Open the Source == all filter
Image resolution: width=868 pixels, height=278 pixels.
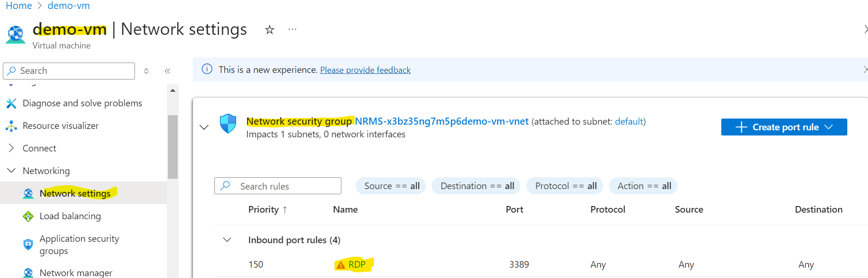(x=390, y=186)
